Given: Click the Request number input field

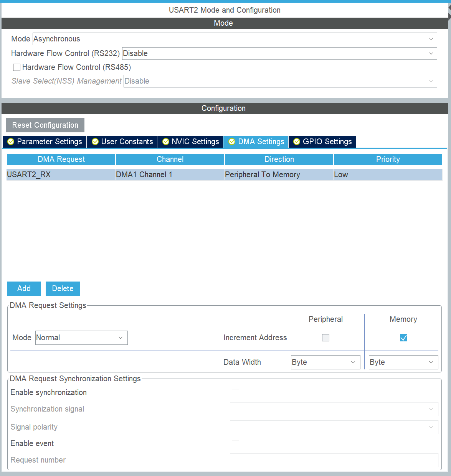Looking at the screenshot, I should pos(334,460).
